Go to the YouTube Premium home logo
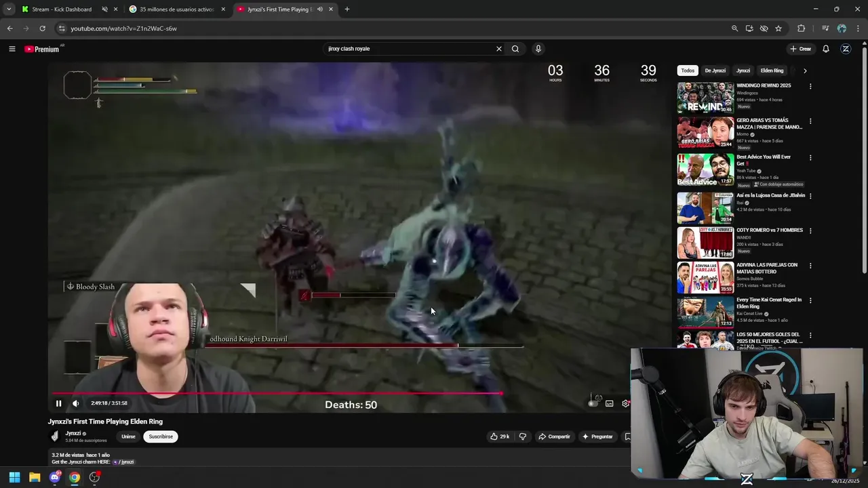The width and height of the screenshot is (868, 488). [42, 49]
